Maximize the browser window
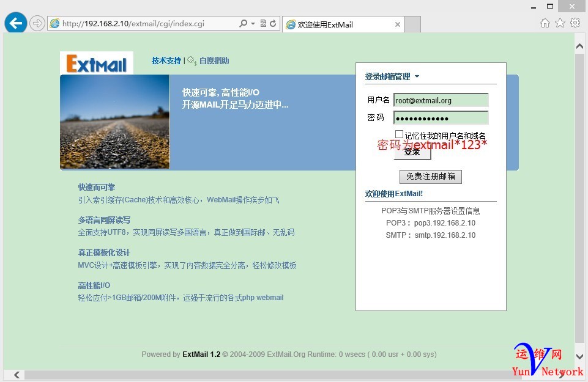This screenshot has width=588, height=382. [549, 6]
